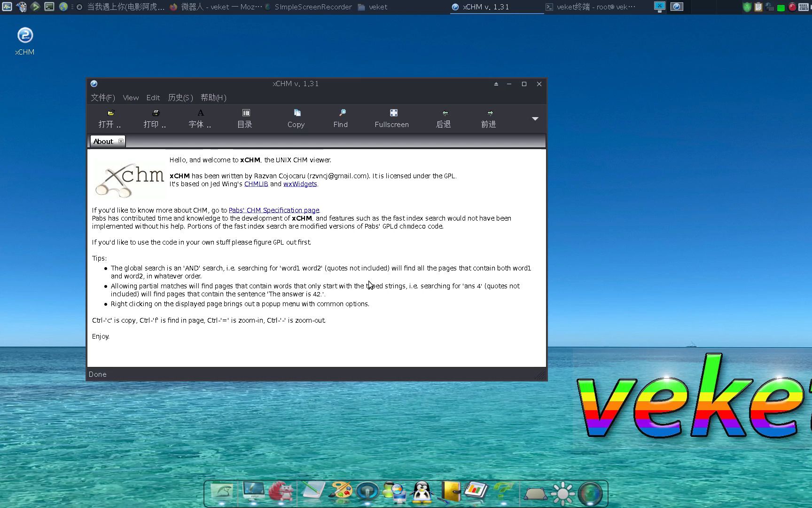The image size is (812, 508).
Task: Click the xCHM glasses logo image
Action: (129, 180)
